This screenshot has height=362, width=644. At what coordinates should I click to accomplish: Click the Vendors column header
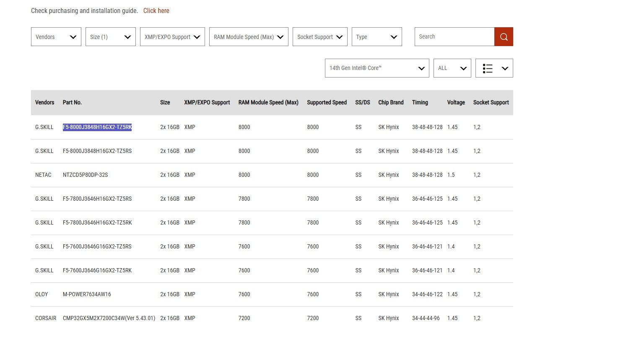point(45,103)
